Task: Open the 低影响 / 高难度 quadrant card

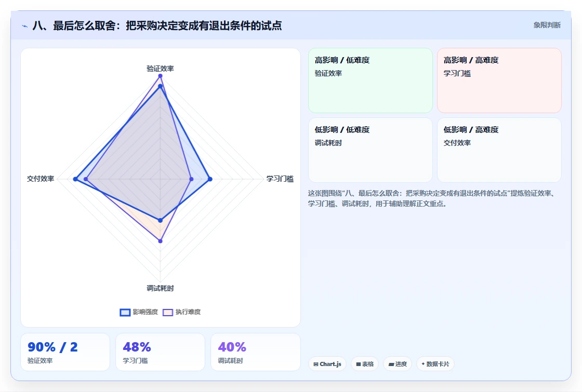Action: point(499,150)
